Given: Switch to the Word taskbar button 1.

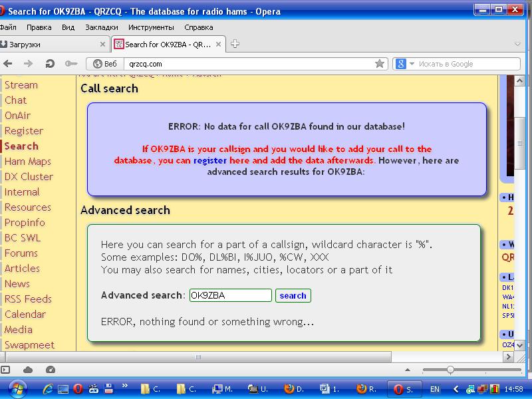Looking at the screenshot, I should 330,389.
